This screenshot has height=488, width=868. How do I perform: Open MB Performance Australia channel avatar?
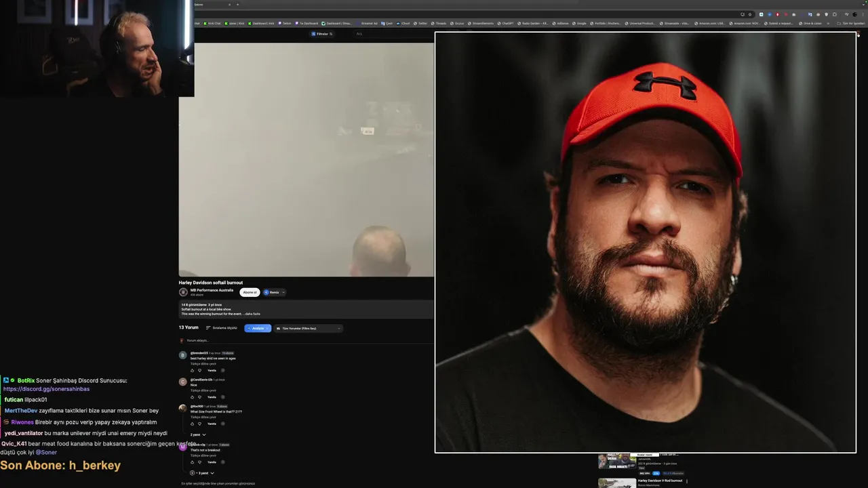[183, 292]
